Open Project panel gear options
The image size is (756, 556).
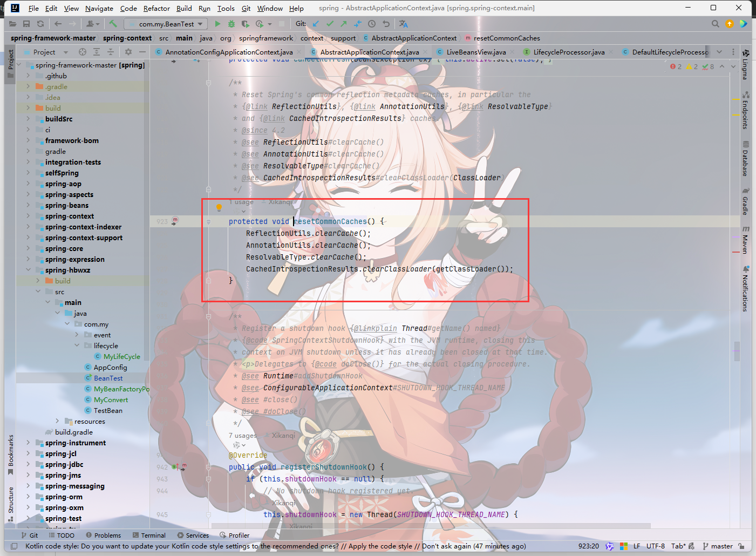coord(128,52)
